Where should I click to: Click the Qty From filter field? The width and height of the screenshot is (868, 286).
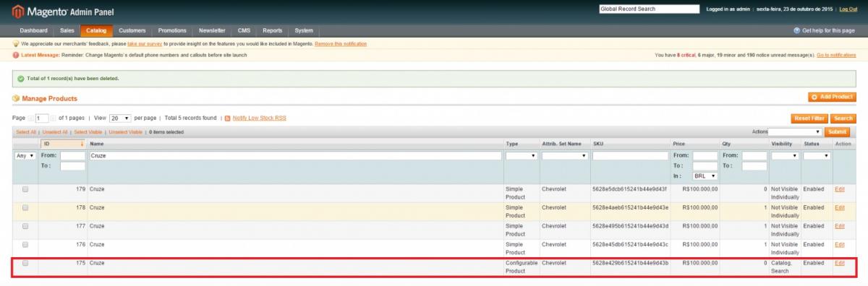pos(754,155)
